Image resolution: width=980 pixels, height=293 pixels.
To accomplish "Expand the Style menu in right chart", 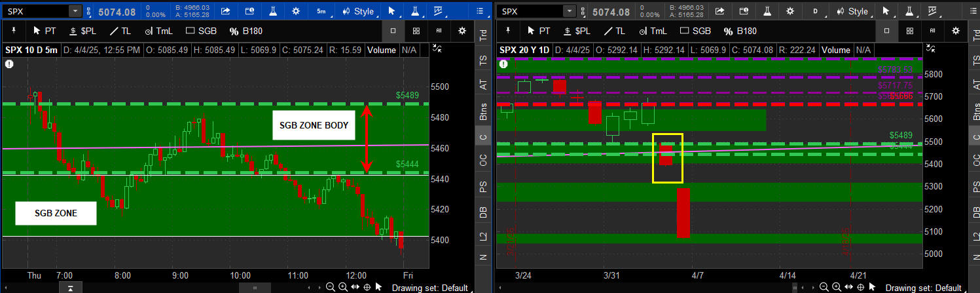I will [851, 11].
